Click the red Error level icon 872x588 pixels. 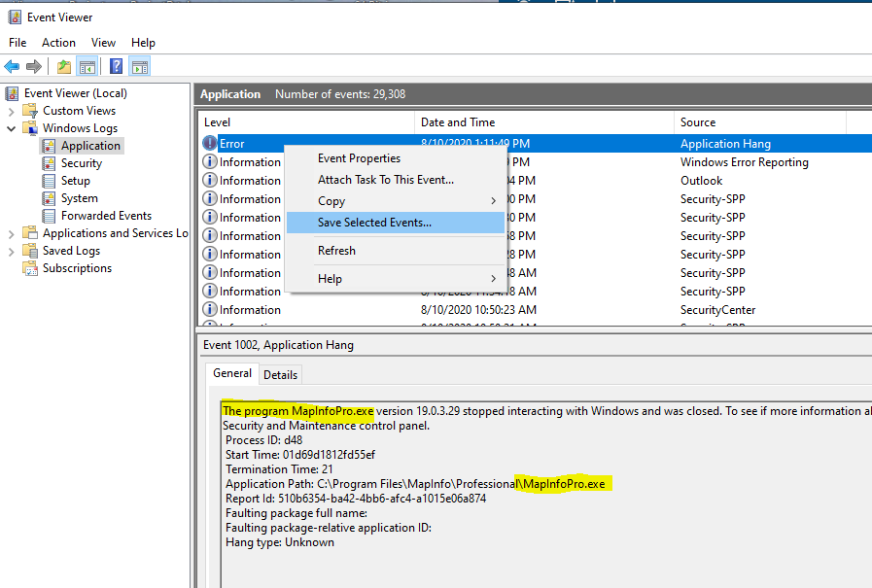(x=210, y=144)
